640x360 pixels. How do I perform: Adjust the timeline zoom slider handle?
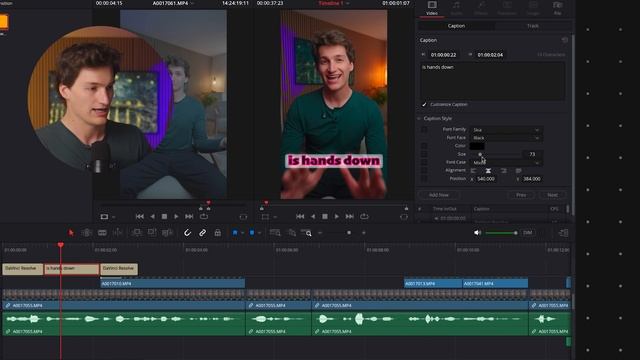[349, 233]
